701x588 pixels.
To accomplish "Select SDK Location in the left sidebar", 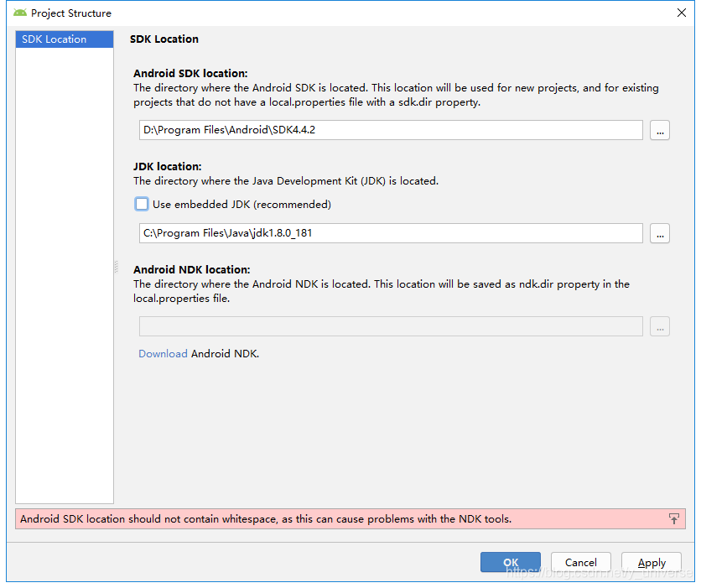I will click(x=65, y=39).
